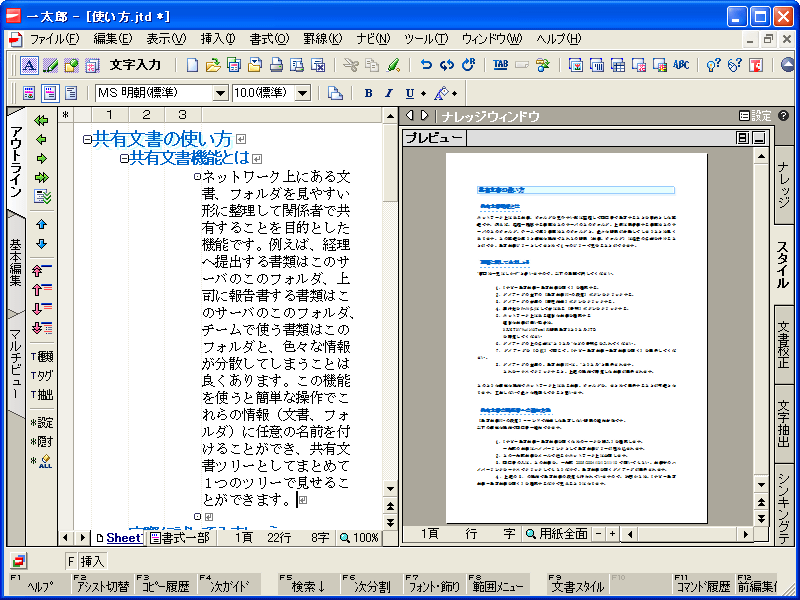This screenshot has height=600, width=800.
Task: Click the プレビュー panel tab
Action: coord(434,138)
